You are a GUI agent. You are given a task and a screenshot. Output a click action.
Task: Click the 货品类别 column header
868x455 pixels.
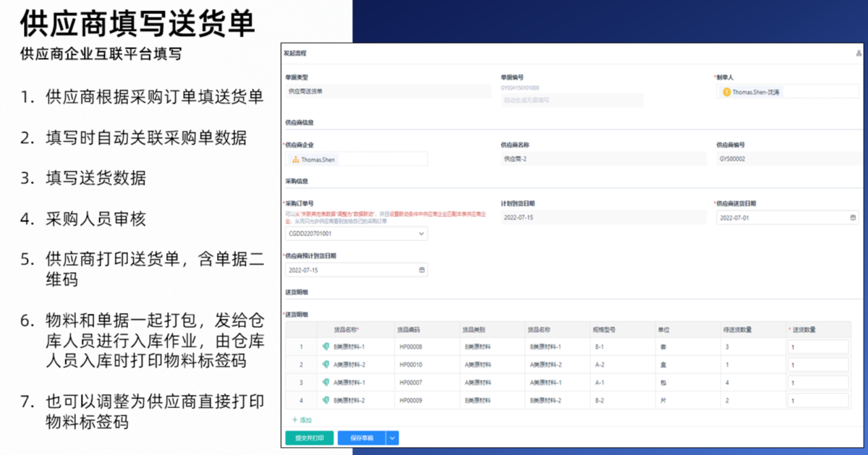(x=475, y=330)
